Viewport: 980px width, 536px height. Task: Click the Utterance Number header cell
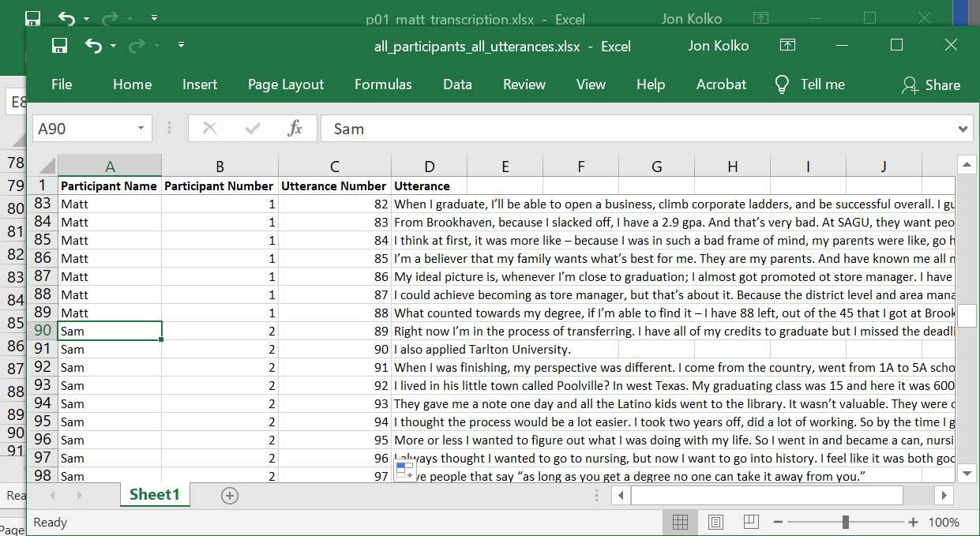coord(335,186)
